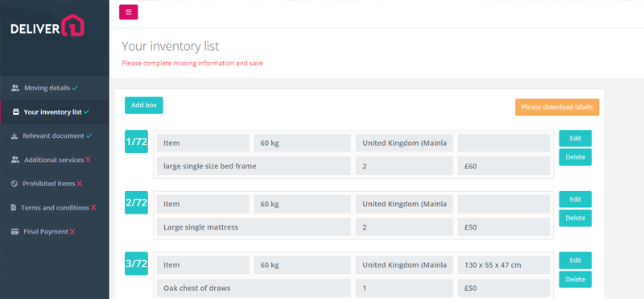Toggle the pink hamburger menu button

[x=128, y=12]
